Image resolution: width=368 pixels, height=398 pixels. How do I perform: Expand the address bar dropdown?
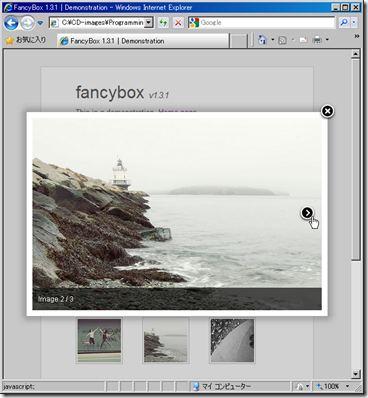click(148, 23)
